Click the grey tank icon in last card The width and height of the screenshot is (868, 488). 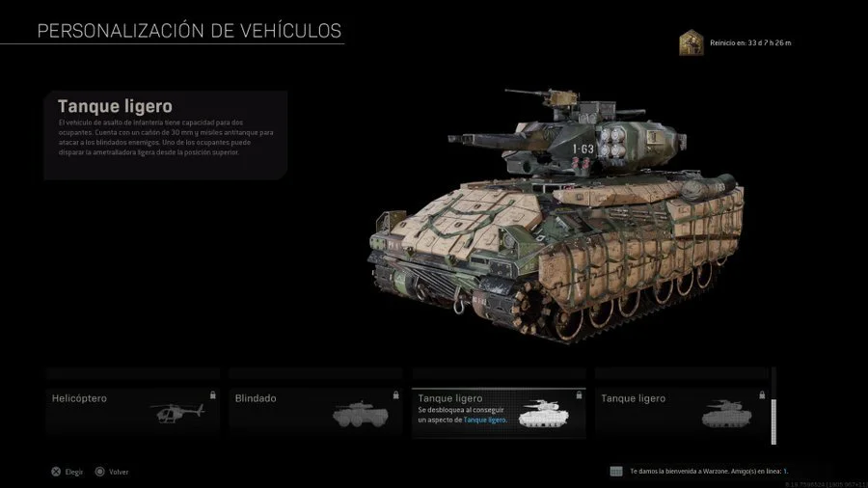click(x=726, y=414)
